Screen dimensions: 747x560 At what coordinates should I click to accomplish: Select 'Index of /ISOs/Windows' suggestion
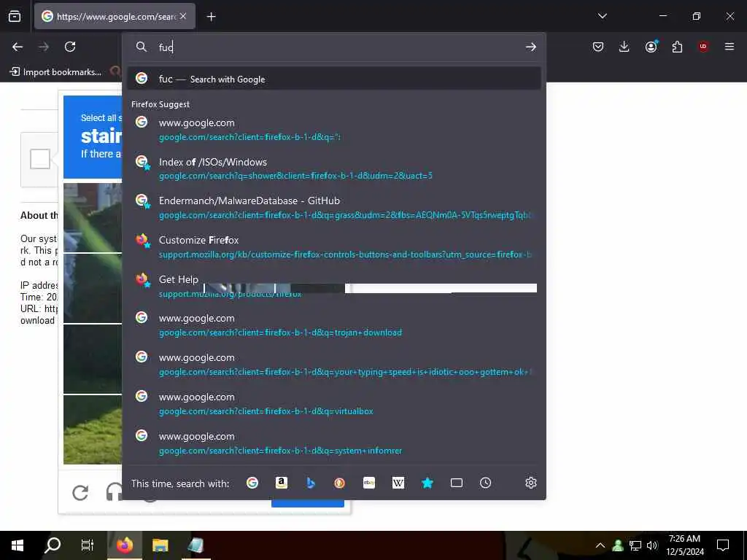[334, 168]
